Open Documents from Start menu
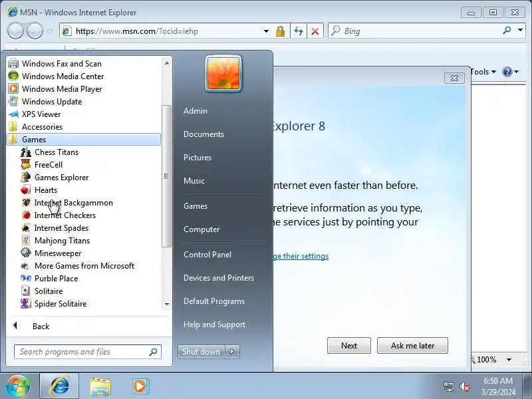Screen dimensions: 532x399 click(x=203, y=134)
